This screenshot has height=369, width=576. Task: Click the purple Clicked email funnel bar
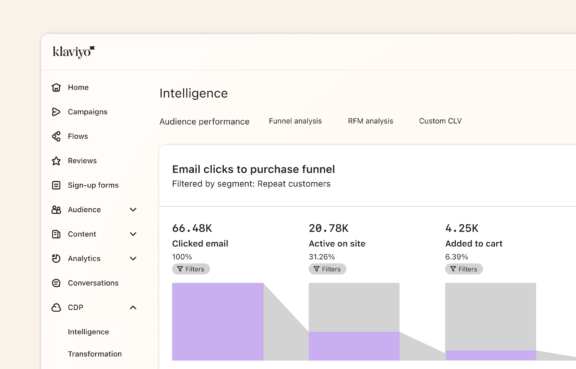pos(217,322)
